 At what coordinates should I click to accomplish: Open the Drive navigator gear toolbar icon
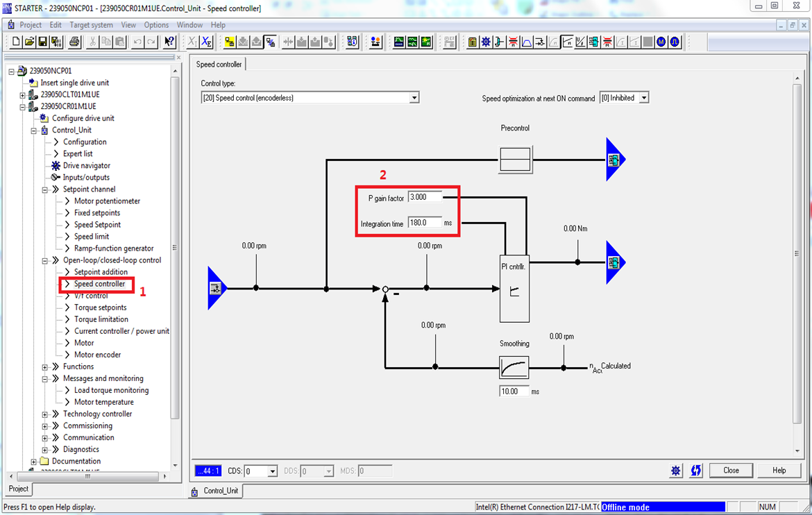click(486, 42)
